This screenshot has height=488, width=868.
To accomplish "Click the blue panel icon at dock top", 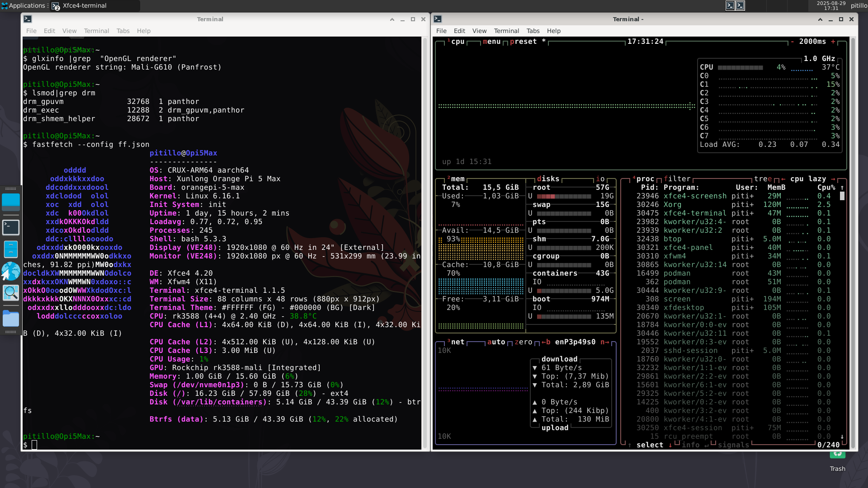I will [x=11, y=201].
